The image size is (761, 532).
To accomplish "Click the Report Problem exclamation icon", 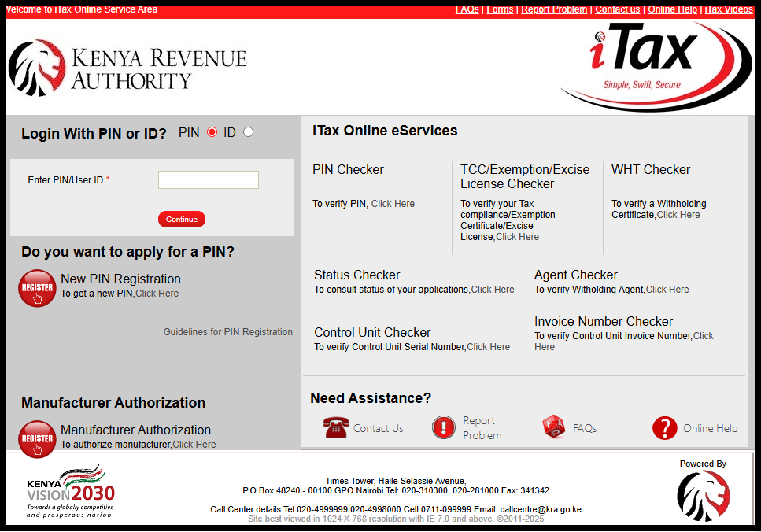I will click(x=443, y=427).
